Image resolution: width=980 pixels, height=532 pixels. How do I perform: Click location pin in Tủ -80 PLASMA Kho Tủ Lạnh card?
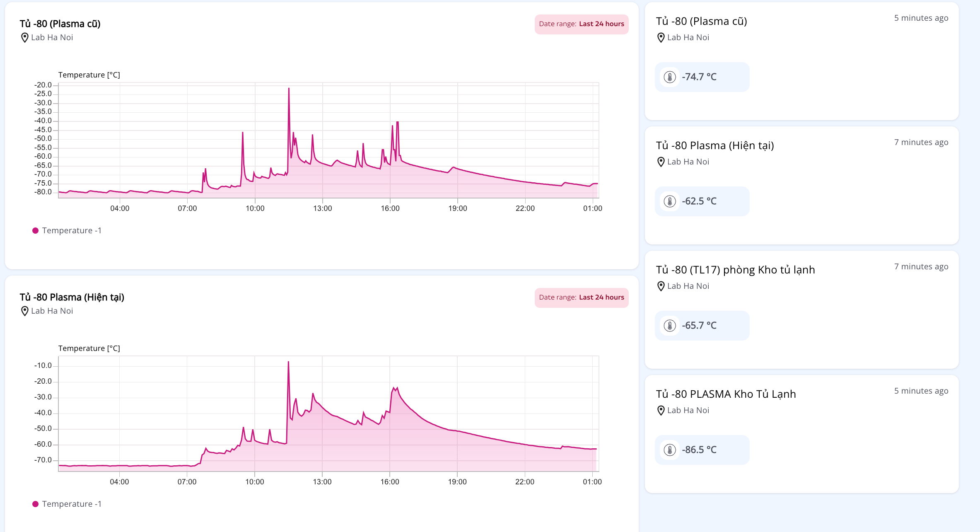[661, 411]
